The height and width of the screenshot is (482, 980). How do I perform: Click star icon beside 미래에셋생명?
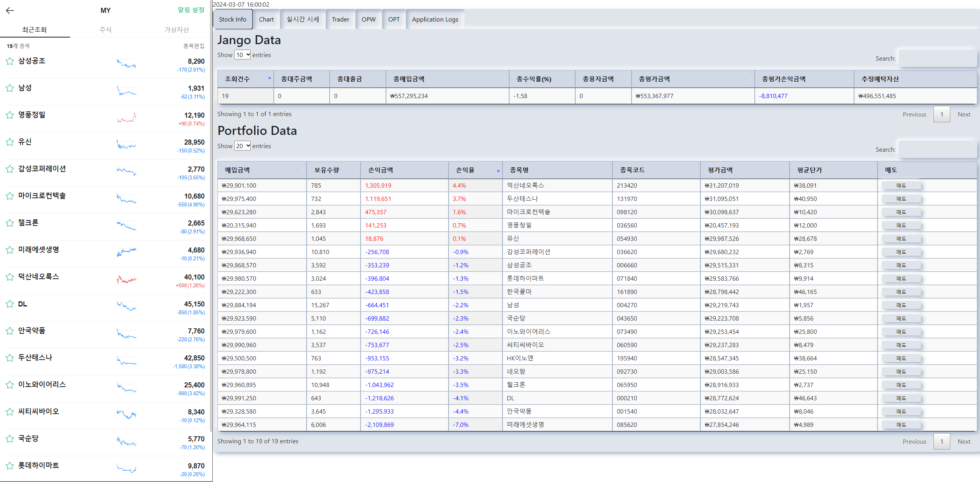[10, 250]
